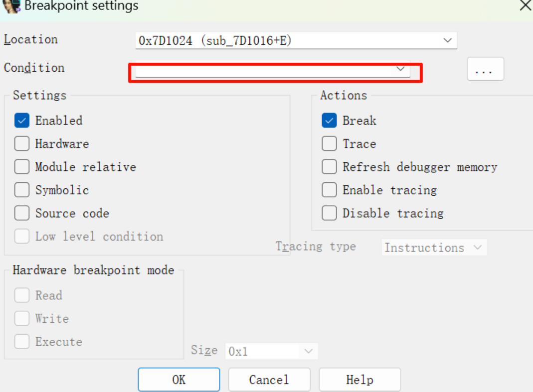Toggle the Module relative checkbox
The height and width of the screenshot is (392, 533).
click(22, 167)
